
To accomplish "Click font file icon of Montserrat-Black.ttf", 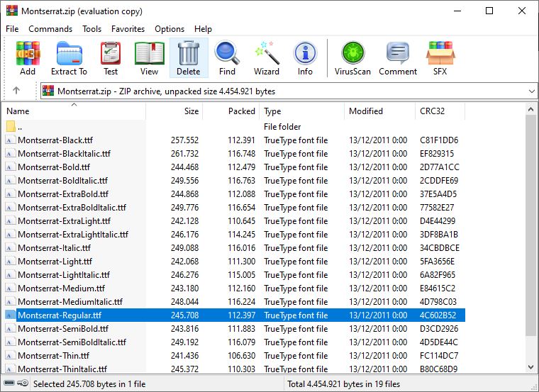I will click(x=10, y=140).
